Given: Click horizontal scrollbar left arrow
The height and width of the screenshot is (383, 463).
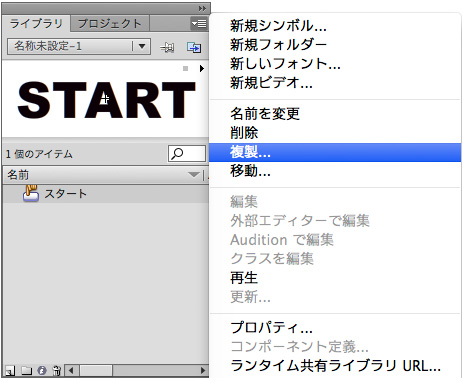Looking at the screenshot, I should coord(71,370).
